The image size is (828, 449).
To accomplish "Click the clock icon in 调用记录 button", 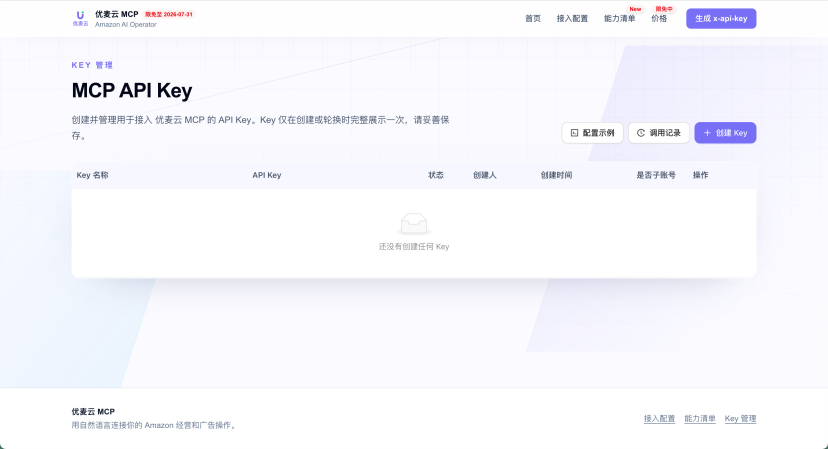I will [641, 133].
